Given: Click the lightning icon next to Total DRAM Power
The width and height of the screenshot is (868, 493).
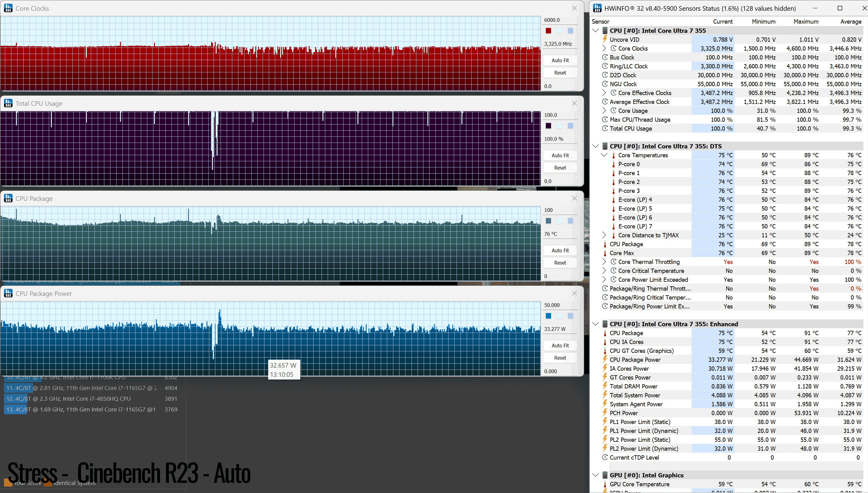Looking at the screenshot, I should click(605, 386).
